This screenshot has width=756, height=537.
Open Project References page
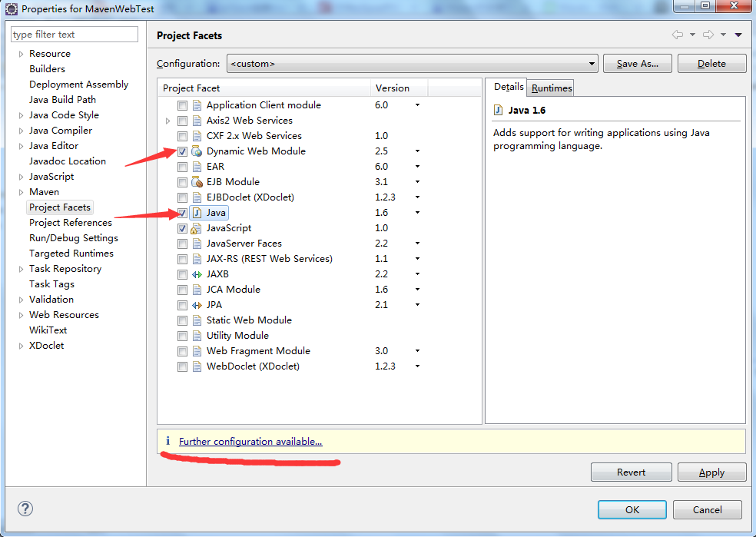pos(71,223)
